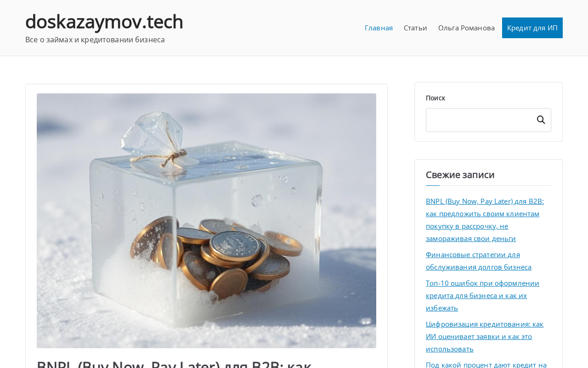Open Топ-10 ошибок при оформлении кредита link
The height and width of the screenshot is (368, 588).
482,295
